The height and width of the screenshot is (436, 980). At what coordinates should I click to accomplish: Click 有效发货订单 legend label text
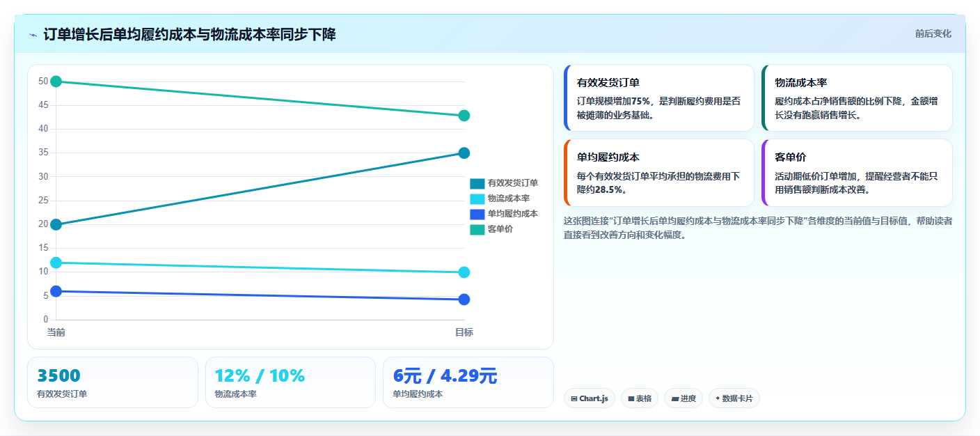[x=513, y=183]
